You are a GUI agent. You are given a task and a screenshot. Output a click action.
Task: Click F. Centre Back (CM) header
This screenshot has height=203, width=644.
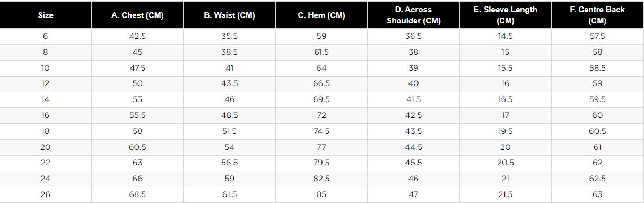pyautogui.click(x=597, y=15)
